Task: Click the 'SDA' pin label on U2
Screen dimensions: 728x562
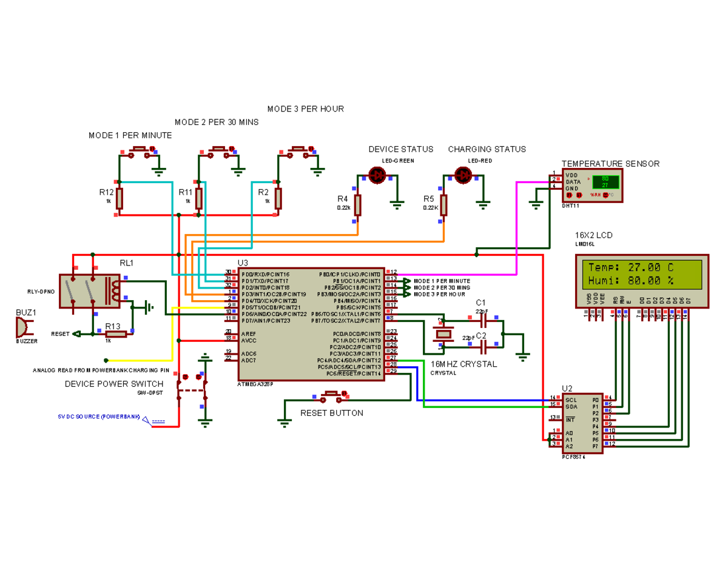Action: pos(570,407)
